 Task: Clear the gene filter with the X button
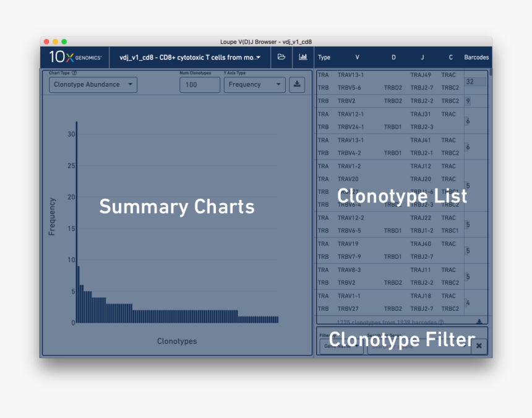pyautogui.click(x=479, y=346)
